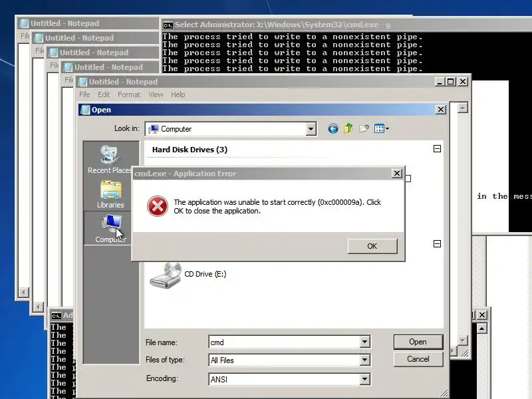Open the View menu in Notepad

[x=156, y=94]
